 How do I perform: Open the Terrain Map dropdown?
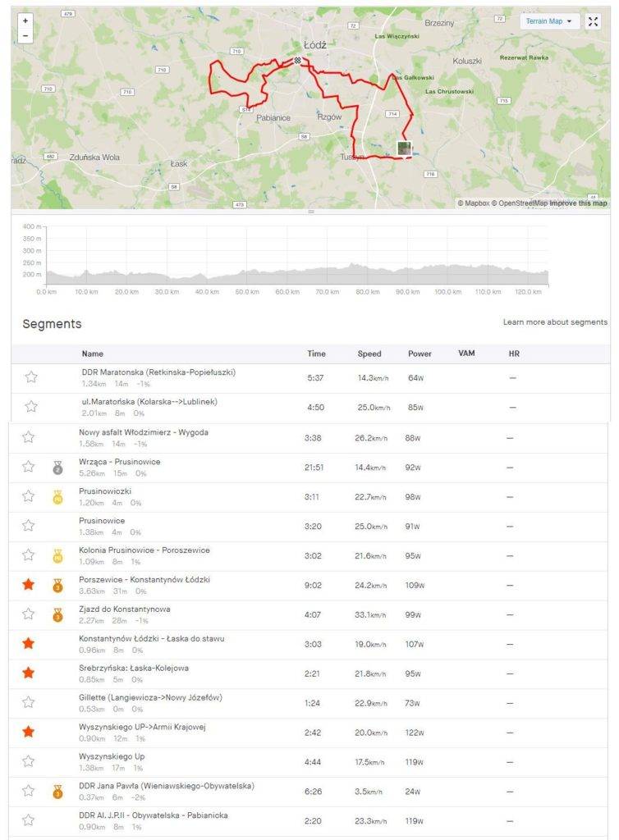point(549,22)
